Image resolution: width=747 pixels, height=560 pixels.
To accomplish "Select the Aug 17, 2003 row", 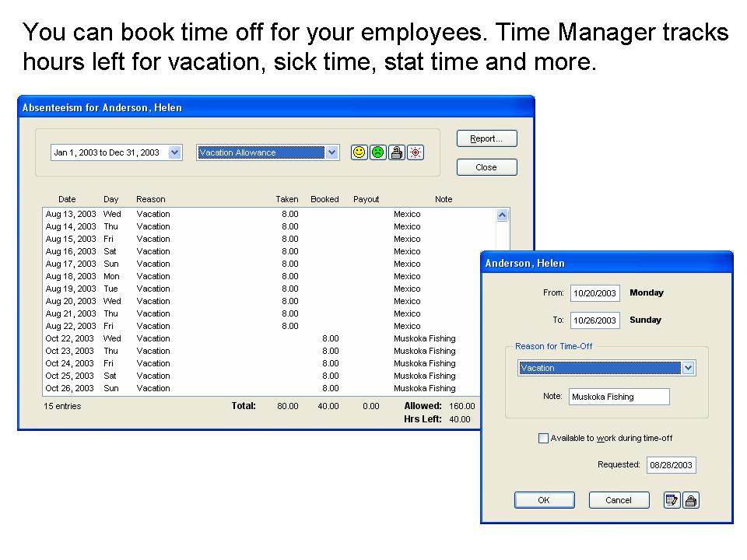I will [261, 264].
